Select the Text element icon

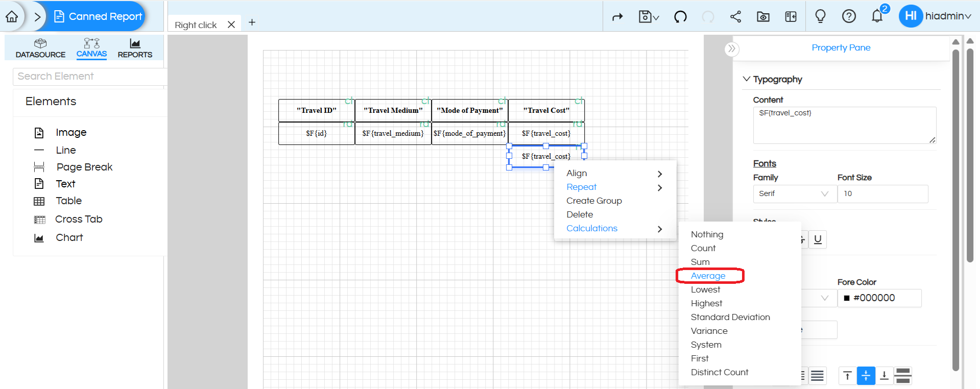(x=39, y=184)
